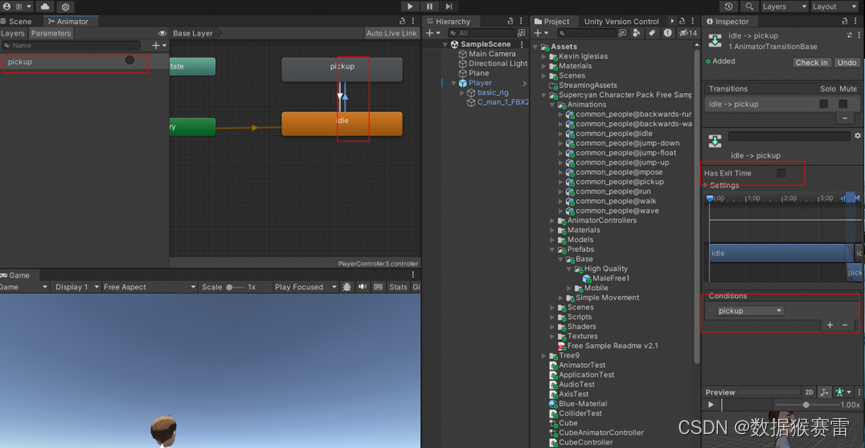
Task: Enable Solo checkbox for idle -> pickup
Action: click(x=824, y=104)
